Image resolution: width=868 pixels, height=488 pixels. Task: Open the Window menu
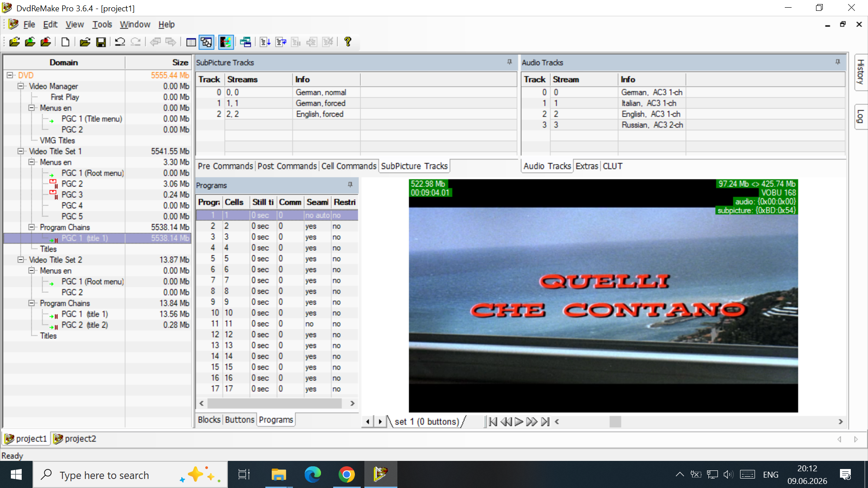(x=135, y=24)
